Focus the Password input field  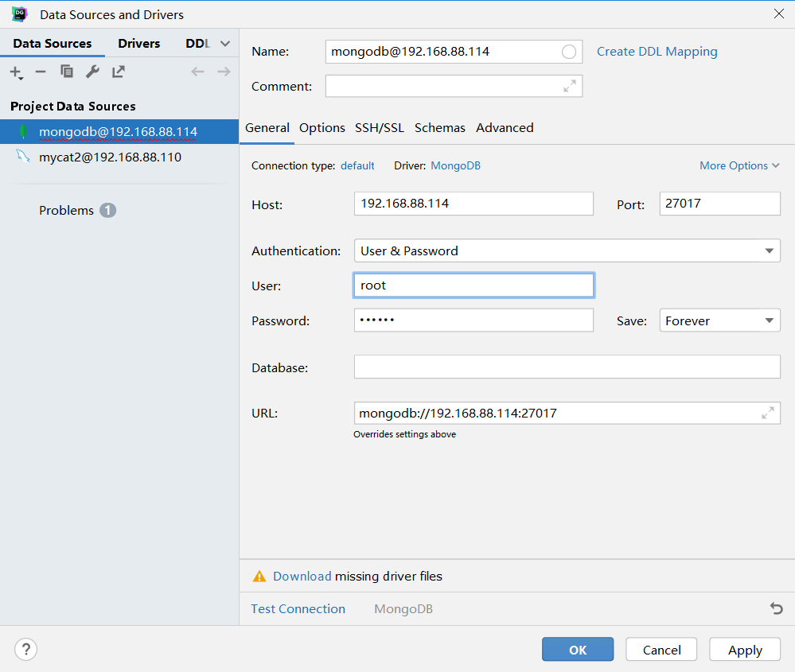coord(473,320)
